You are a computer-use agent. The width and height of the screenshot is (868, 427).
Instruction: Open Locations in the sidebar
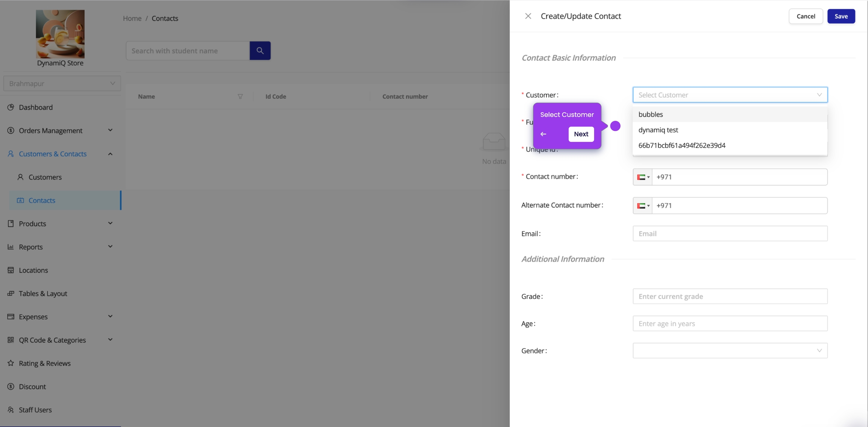click(x=33, y=270)
